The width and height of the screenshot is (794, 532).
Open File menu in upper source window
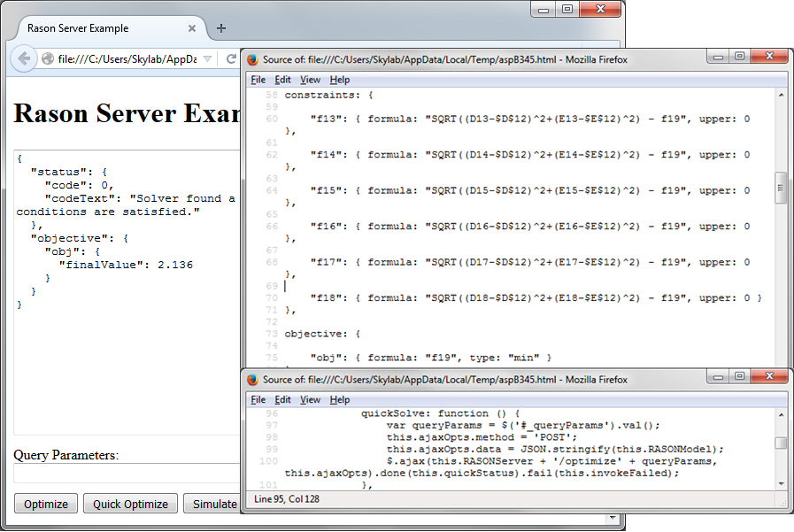(258, 80)
